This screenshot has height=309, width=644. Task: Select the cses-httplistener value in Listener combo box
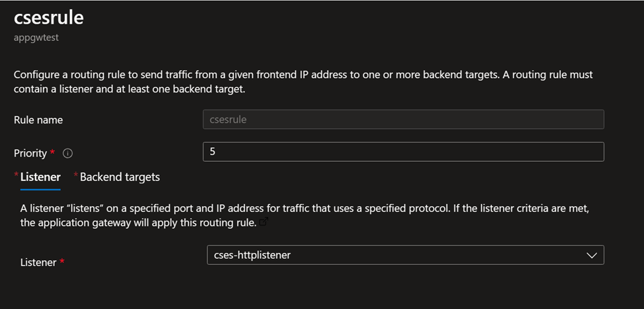click(252, 256)
